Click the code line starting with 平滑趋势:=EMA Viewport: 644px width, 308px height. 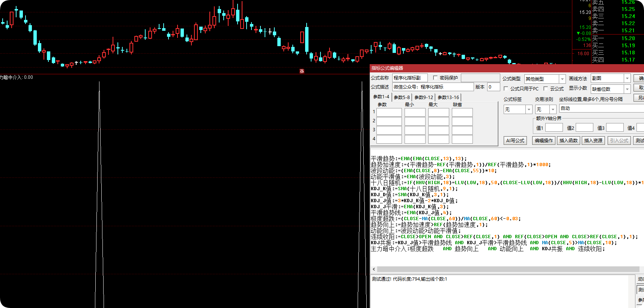pos(419,159)
